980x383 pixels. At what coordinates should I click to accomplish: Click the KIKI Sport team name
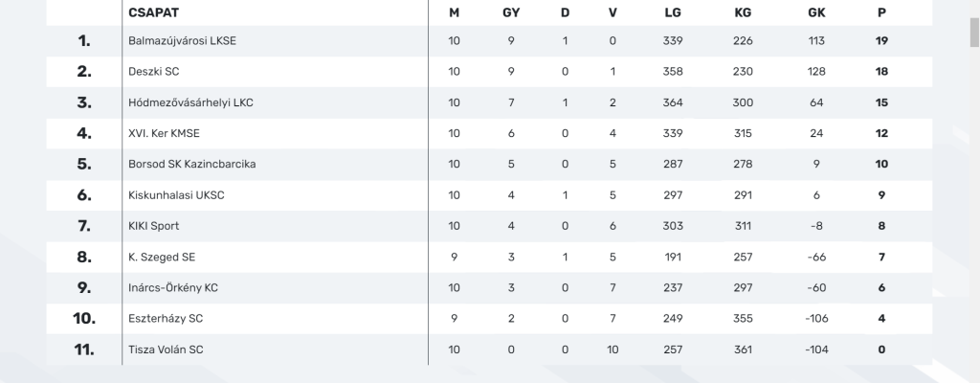pos(154,226)
